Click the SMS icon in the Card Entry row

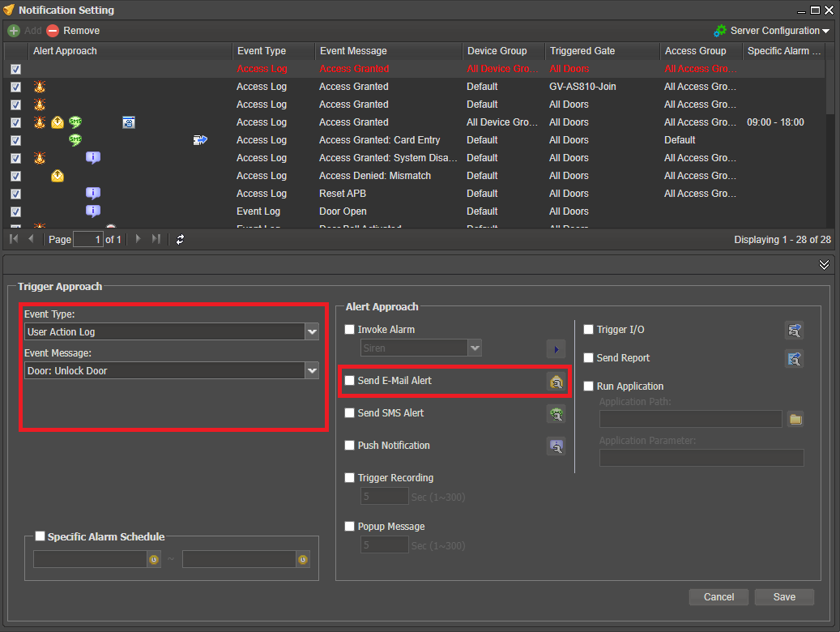coord(75,140)
